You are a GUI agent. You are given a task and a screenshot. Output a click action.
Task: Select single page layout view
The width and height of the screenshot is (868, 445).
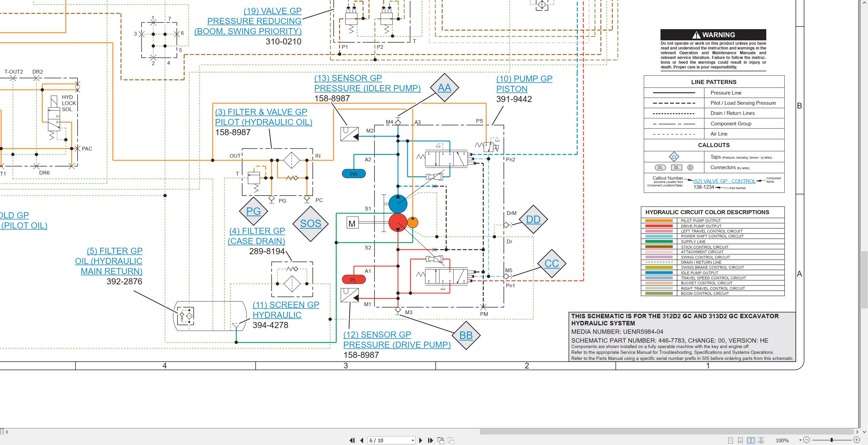point(730,440)
